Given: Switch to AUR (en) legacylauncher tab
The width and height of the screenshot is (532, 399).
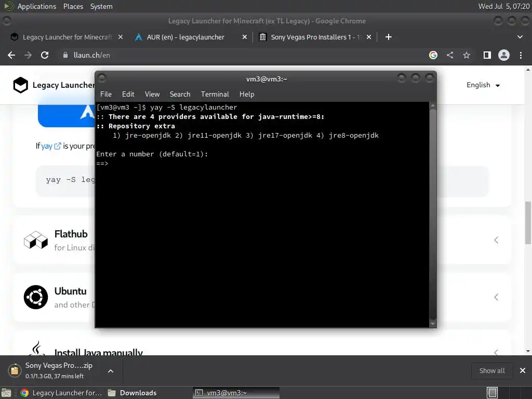Looking at the screenshot, I should tap(185, 37).
